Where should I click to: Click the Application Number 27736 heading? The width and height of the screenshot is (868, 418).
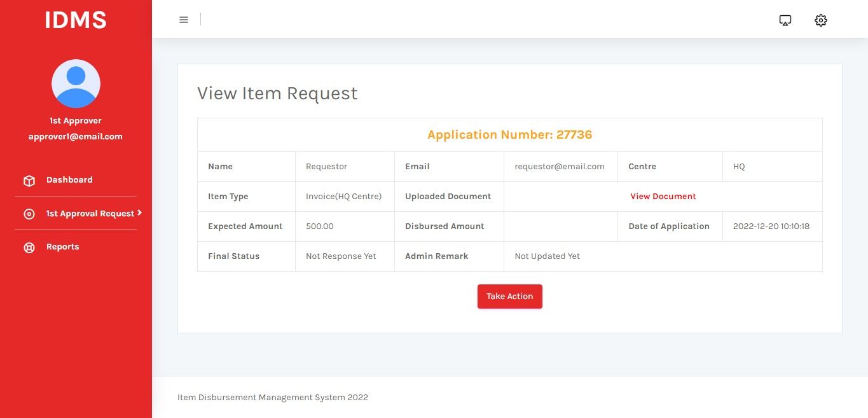click(509, 135)
